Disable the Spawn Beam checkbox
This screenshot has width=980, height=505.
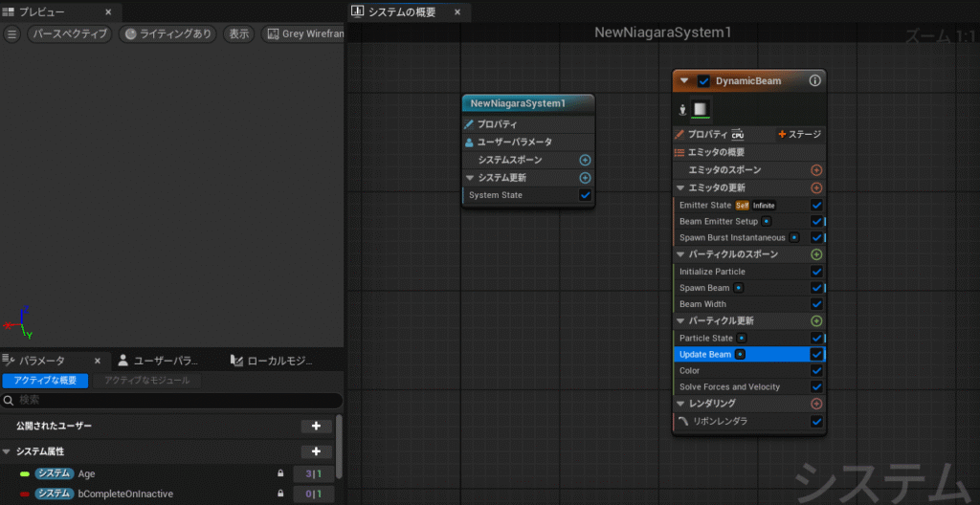816,288
